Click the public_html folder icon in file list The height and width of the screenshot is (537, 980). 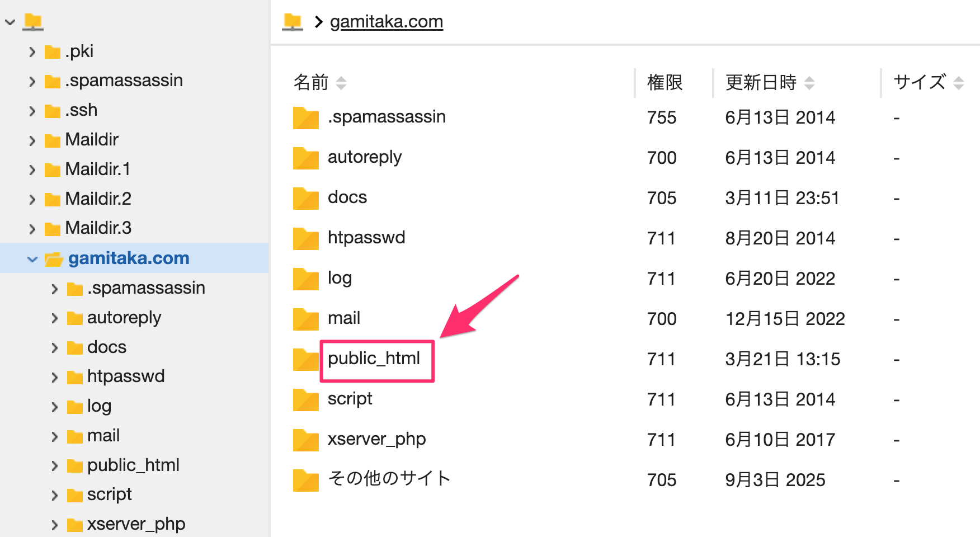305,359
